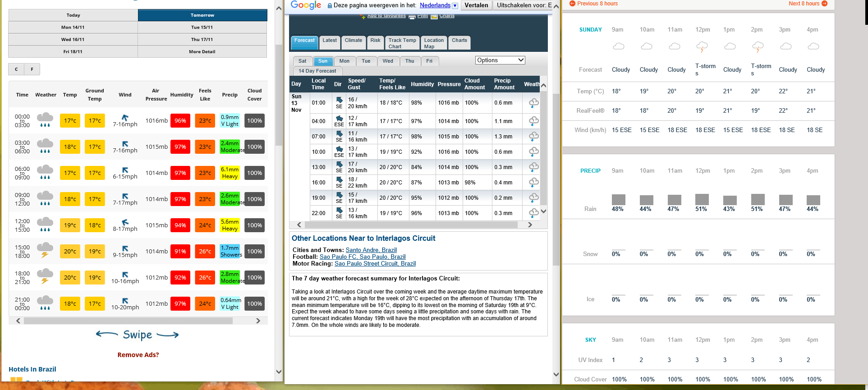Click the Next 8 hours arrow icon
This screenshot has height=390, width=868.
pyautogui.click(x=825, y=4)
